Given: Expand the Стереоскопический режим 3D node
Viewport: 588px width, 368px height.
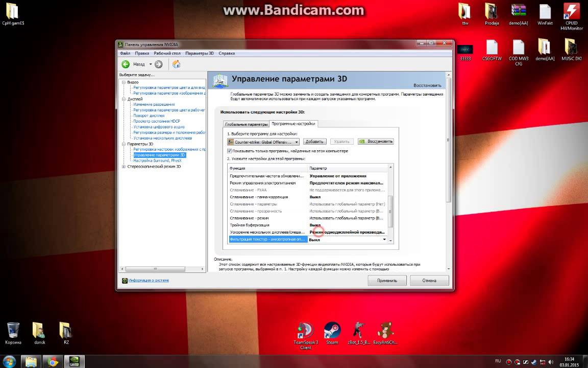Looking at the screenshot, I should click(x=124, y=166).
